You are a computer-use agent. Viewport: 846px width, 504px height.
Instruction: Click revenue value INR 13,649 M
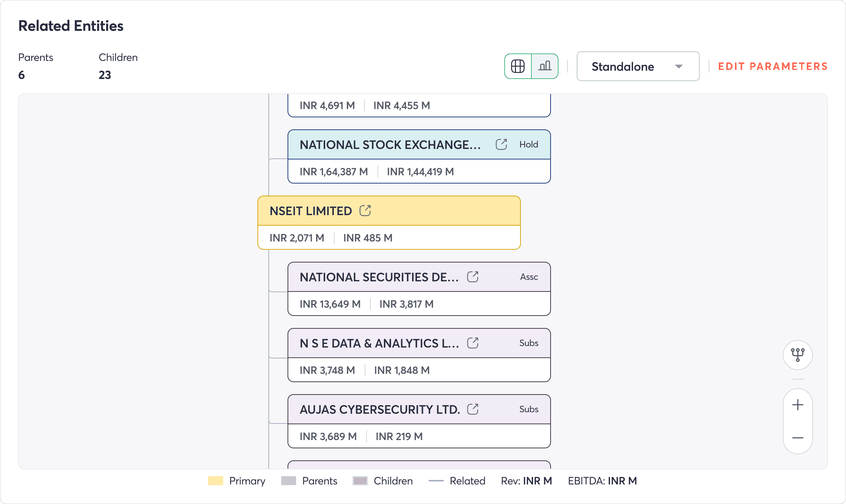click(330, 304)
